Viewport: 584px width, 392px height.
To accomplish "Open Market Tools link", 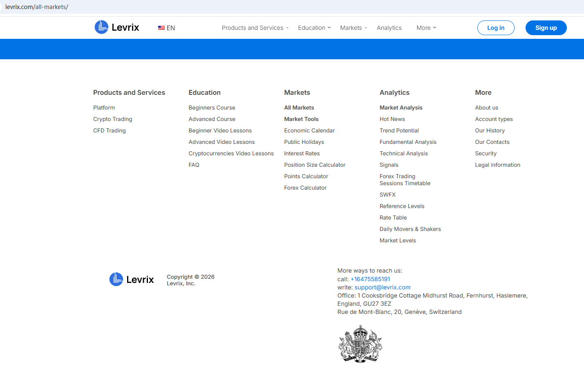I will pos(302,119).
